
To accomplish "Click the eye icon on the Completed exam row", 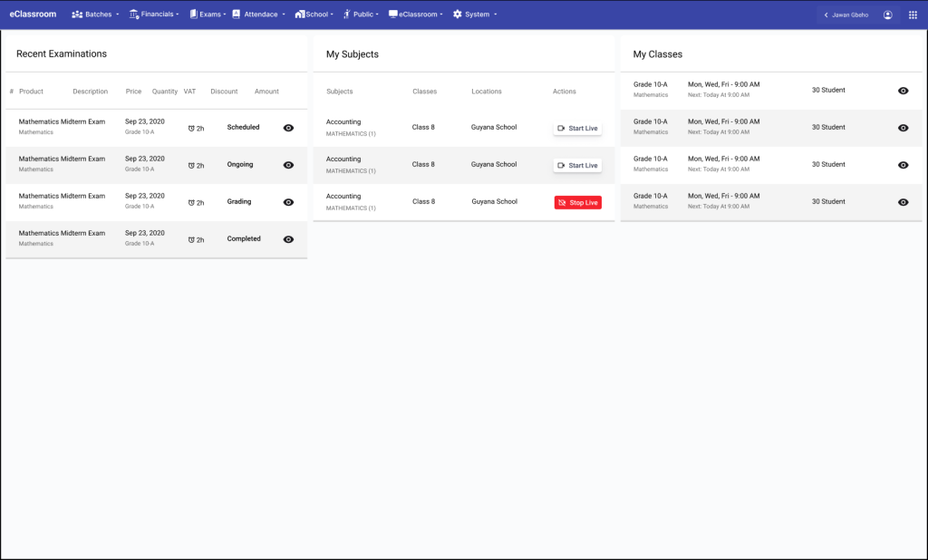I will point(288,239).
